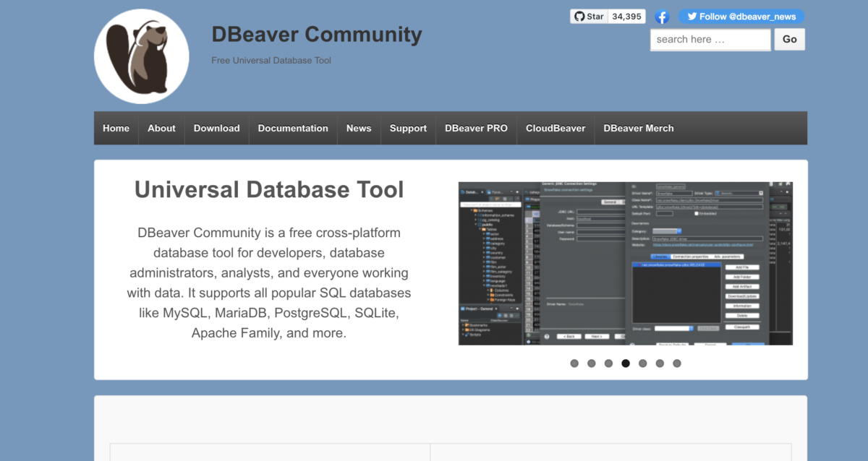Viewport: 868px width, 461px height.
Task: Open the Support page
Action: point(408,128)
